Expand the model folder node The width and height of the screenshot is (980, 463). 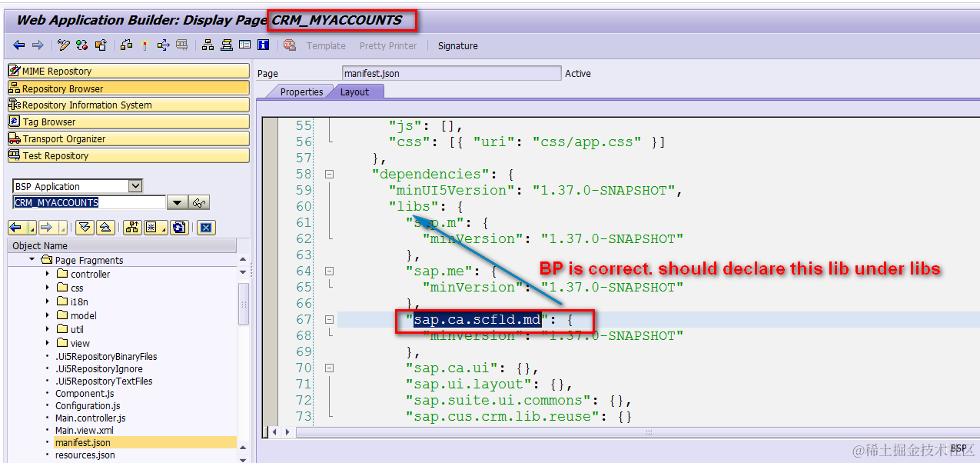pyautogui.click(x=47, y=315)
